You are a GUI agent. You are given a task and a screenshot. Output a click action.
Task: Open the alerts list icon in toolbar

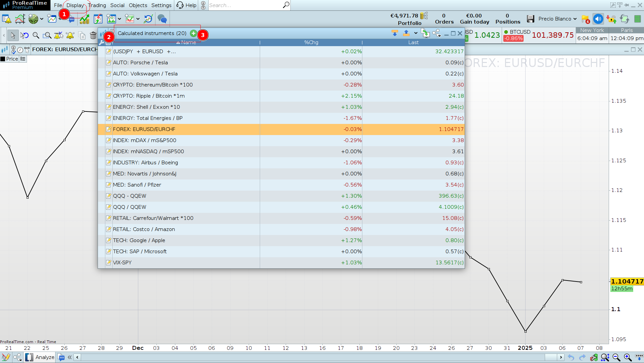coord(6,19)
